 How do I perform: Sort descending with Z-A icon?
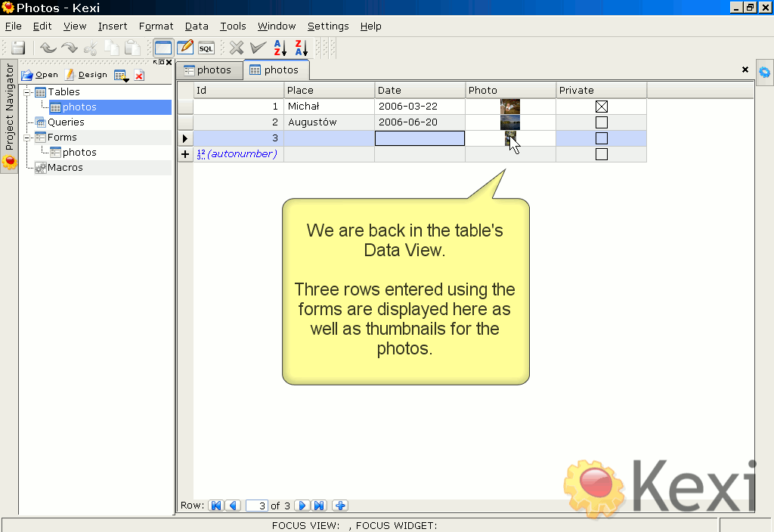[x=301, y=48]
